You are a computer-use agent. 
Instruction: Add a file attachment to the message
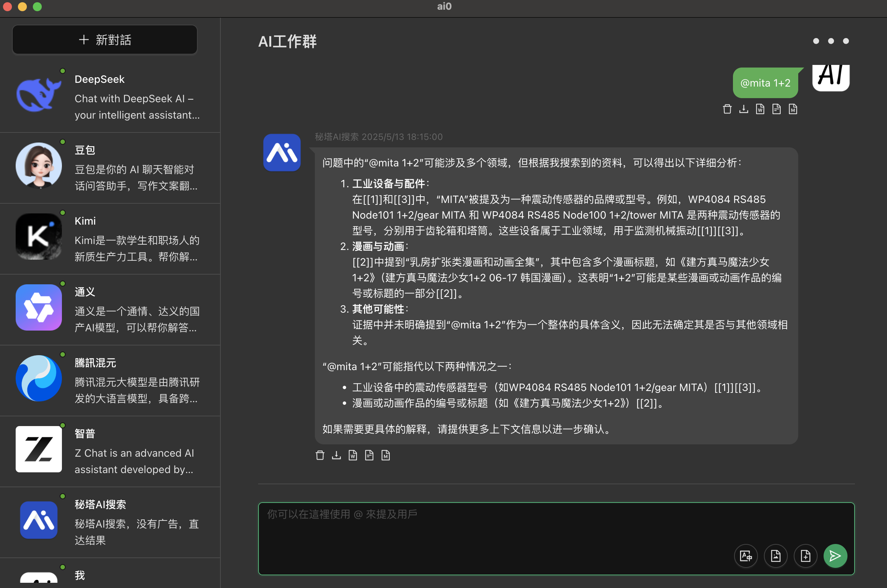coord(806,556)
